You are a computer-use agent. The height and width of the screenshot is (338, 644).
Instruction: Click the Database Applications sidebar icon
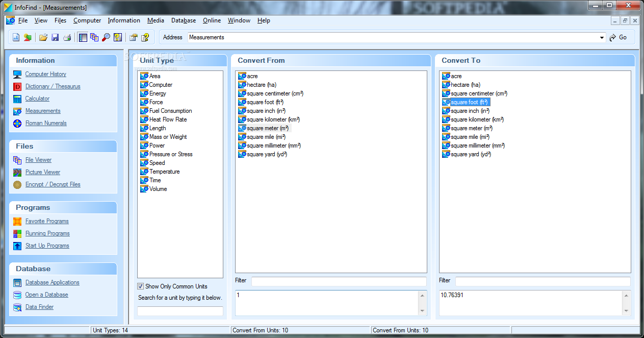pos(17,282)
